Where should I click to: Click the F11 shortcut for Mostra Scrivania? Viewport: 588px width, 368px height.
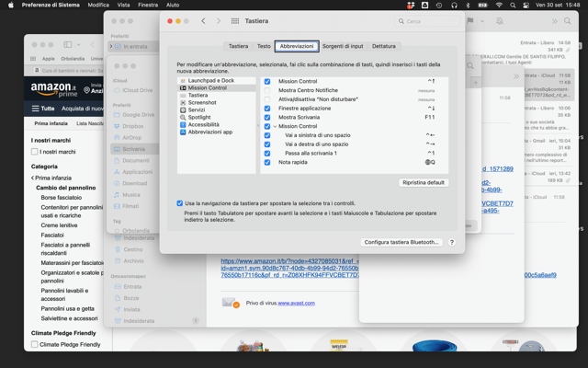coord(430,118)
